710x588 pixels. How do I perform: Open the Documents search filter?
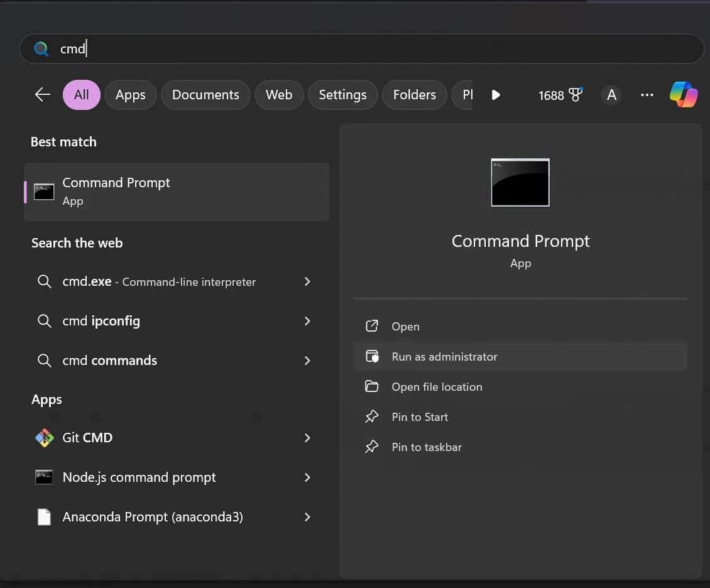point(205,94)
